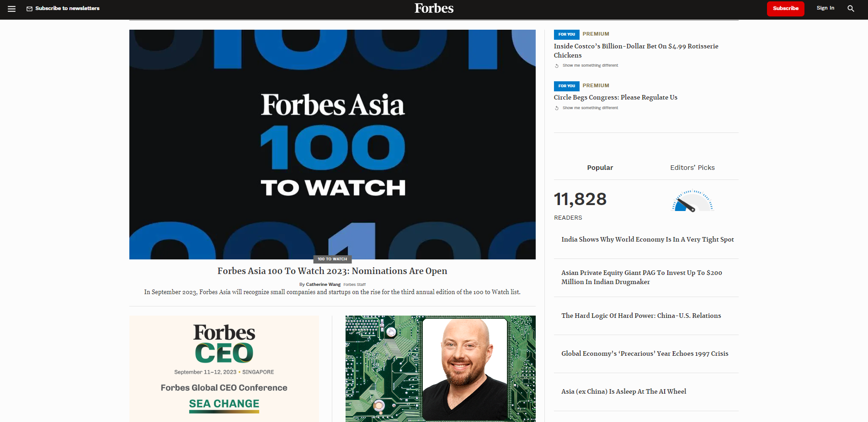Screen dimensions: 868x422
Task: Open 'Asia (ex China) Is Asleep' article
Action: [623, 391]
